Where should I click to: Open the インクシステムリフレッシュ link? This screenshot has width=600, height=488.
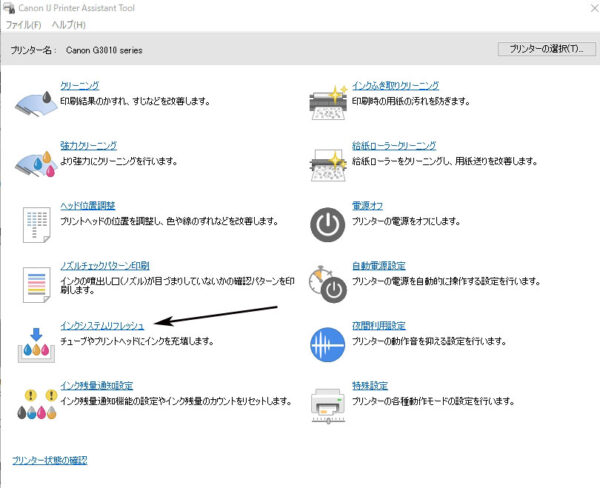click(x=102, y=326)
